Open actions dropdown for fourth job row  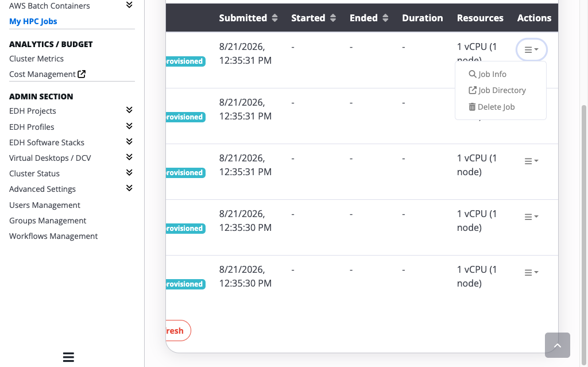pos(531,217)
